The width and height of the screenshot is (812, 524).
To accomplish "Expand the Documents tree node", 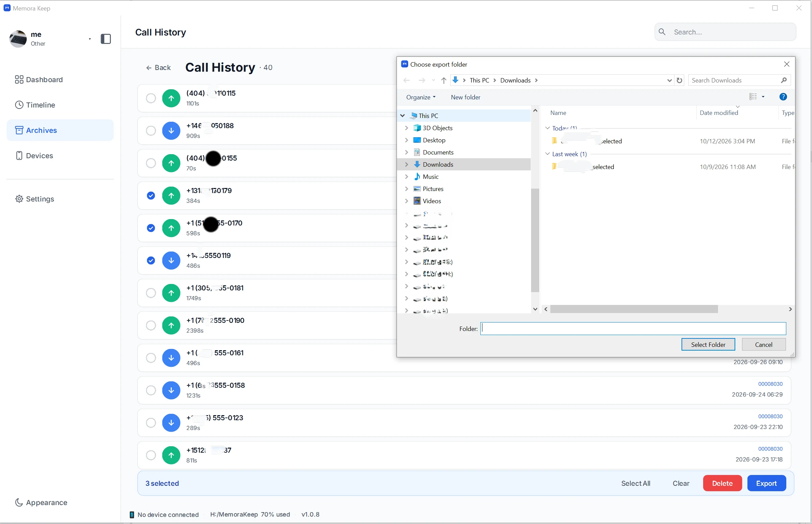I will [x=407, y=152].
